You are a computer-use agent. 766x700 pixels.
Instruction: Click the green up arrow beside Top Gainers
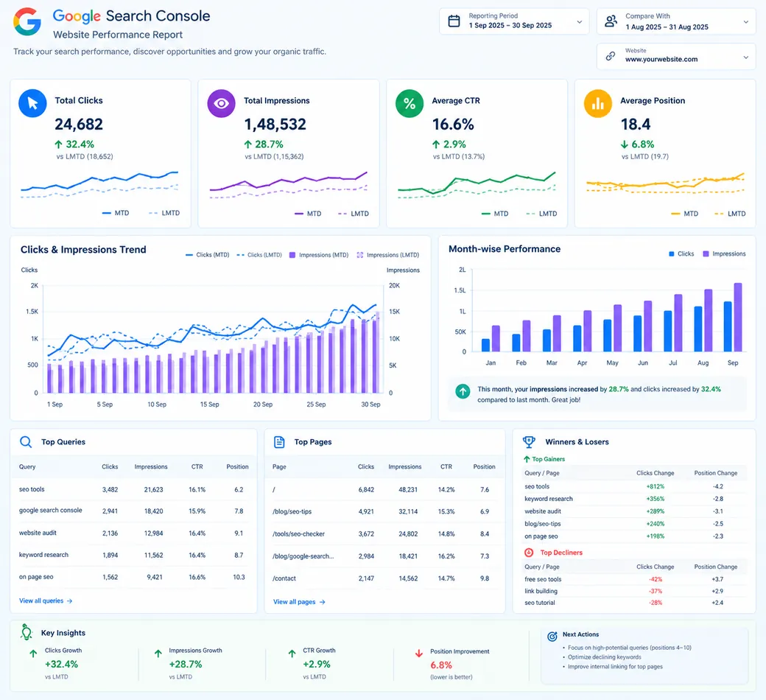coord(527,459)
